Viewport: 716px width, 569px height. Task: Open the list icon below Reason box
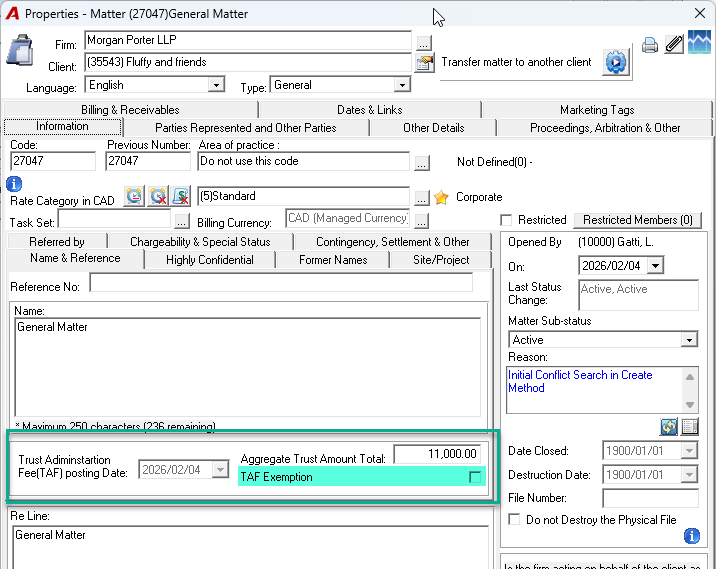click(690, 427)
